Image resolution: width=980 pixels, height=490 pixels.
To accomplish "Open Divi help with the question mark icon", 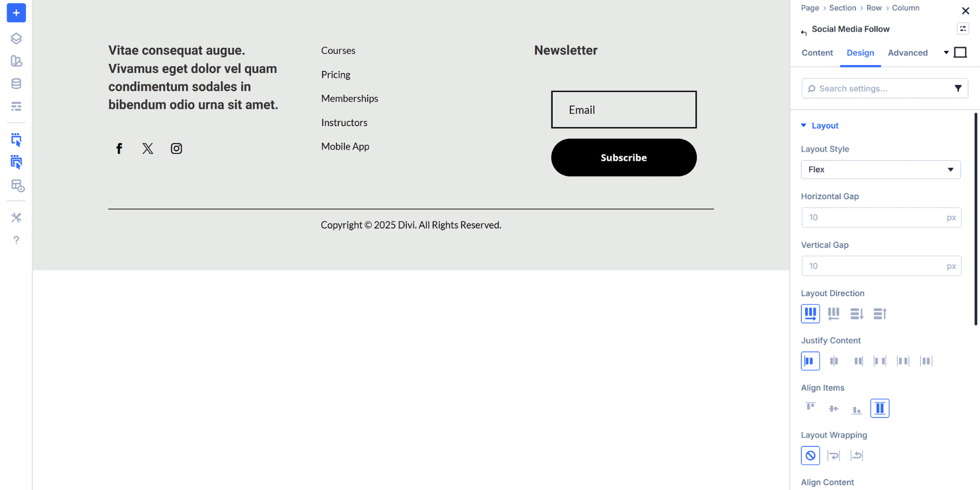I will point(16,240).
